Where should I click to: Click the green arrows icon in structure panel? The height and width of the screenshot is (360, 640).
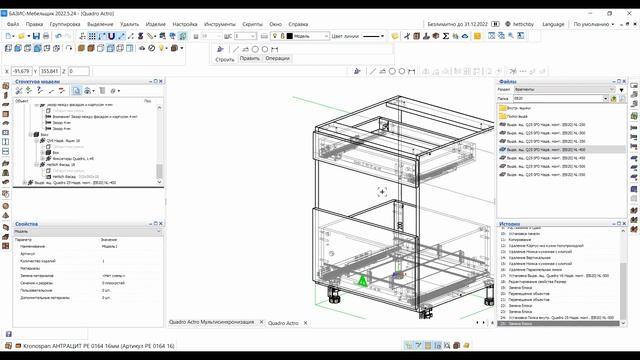pos(29,90)
